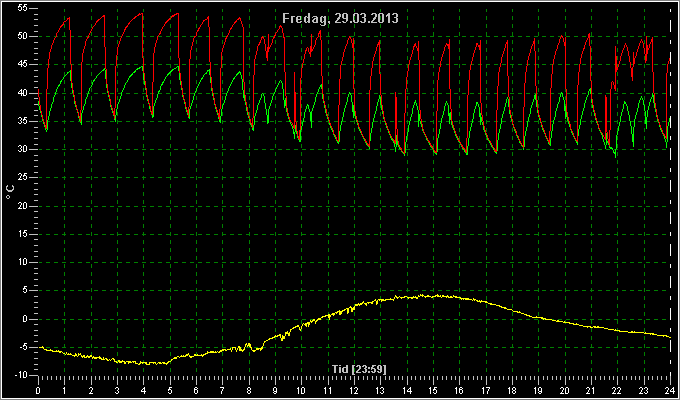The image size is (680, 400).
Task: Click hour 3 tick label on time axis
Action: [x=117, y=390]
